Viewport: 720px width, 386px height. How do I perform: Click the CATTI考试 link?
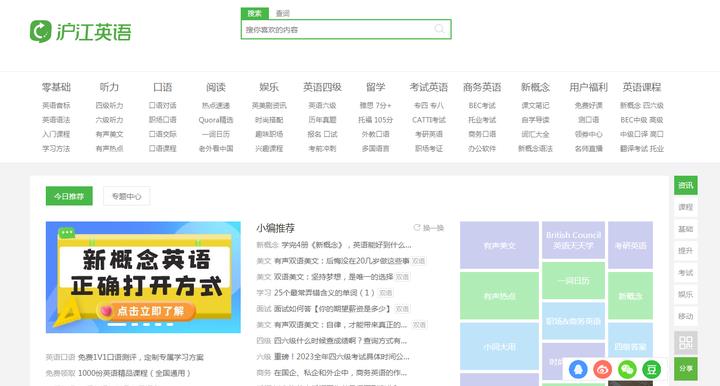(429, 120)
